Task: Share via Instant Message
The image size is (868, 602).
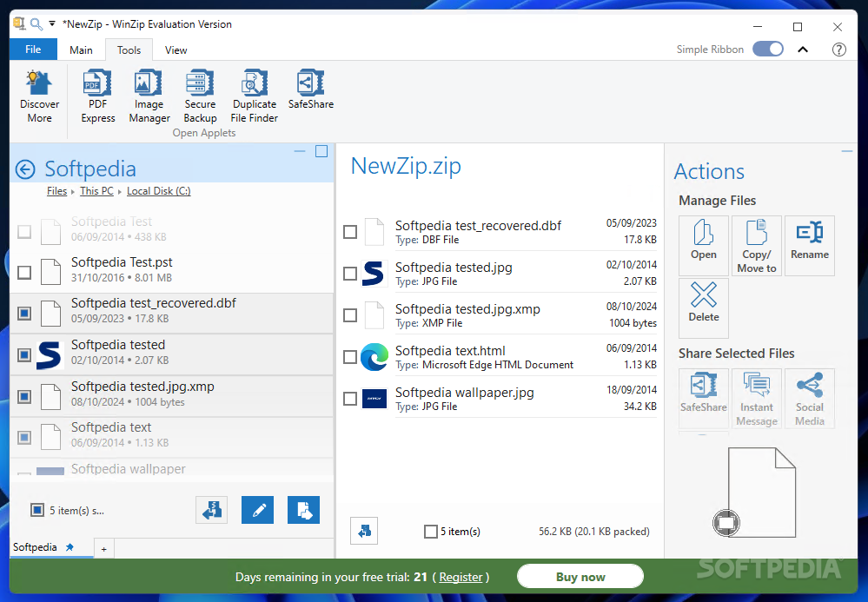Action: [x=757, y=399]
